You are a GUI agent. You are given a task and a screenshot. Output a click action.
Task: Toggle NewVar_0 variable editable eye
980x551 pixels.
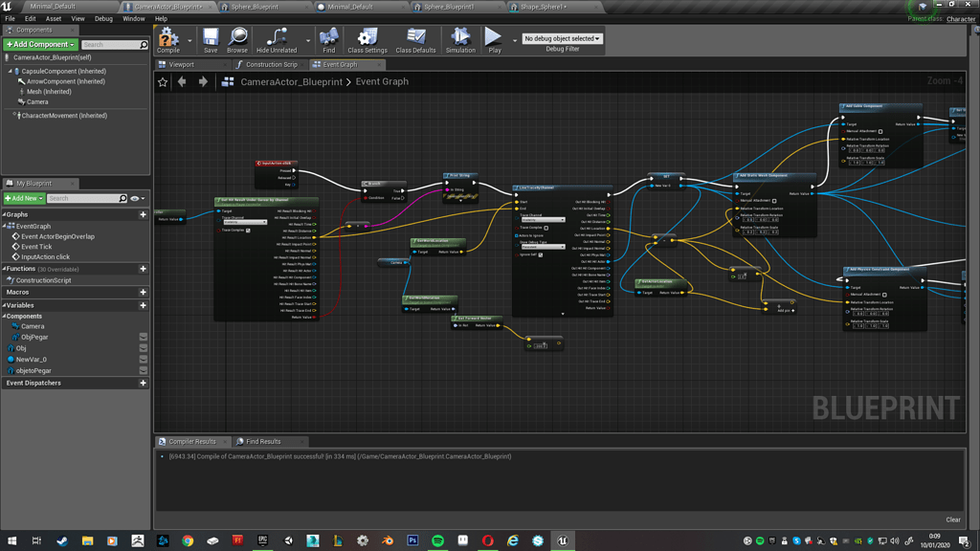144,360
